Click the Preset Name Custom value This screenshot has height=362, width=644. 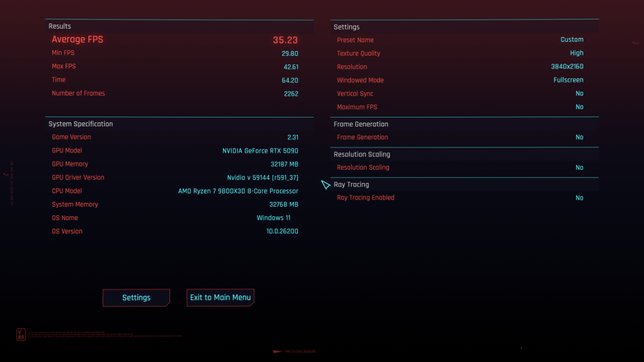[x=571, y=40]
